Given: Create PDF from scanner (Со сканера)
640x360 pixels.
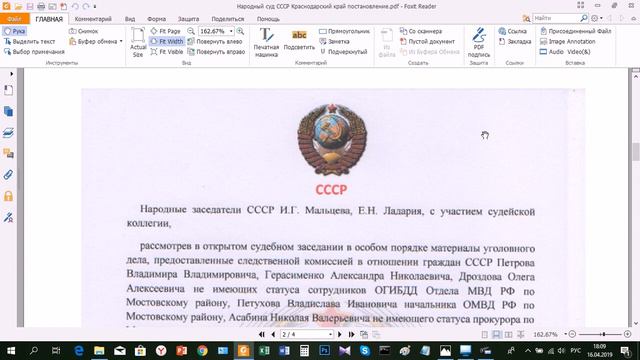Looking at the screenshot, I should pyautogui.click(x=421, y=31).
